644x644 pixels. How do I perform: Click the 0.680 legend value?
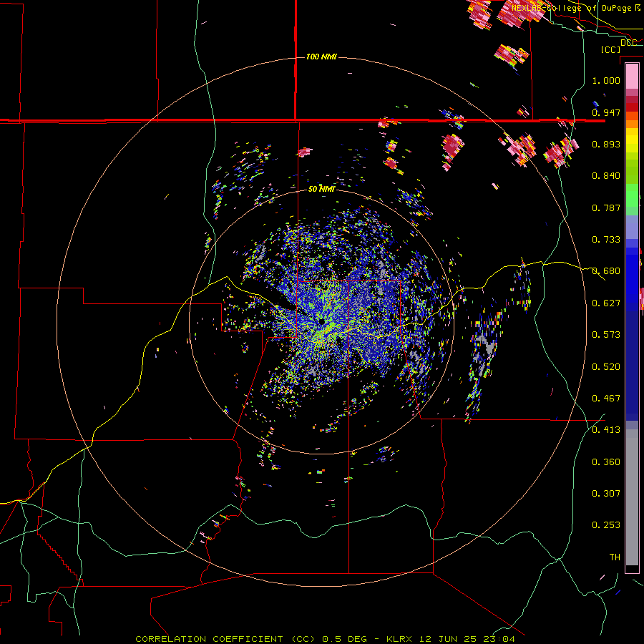point(606,271)
